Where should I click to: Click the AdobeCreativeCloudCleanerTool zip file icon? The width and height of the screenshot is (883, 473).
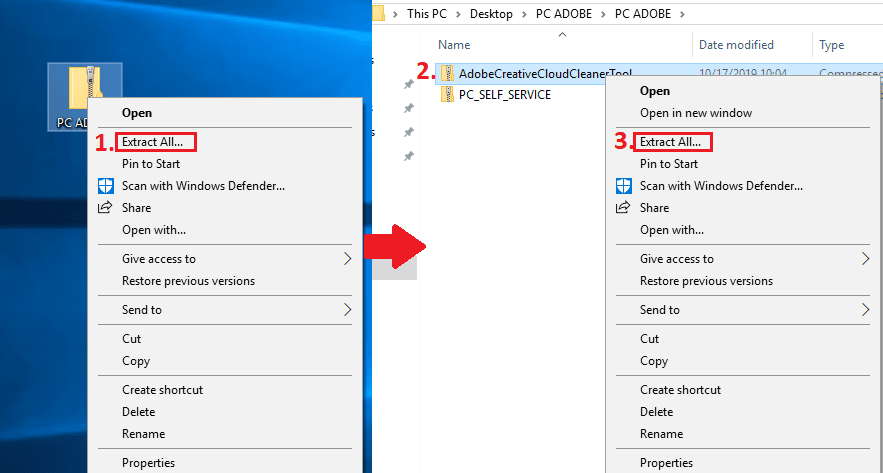448,73
